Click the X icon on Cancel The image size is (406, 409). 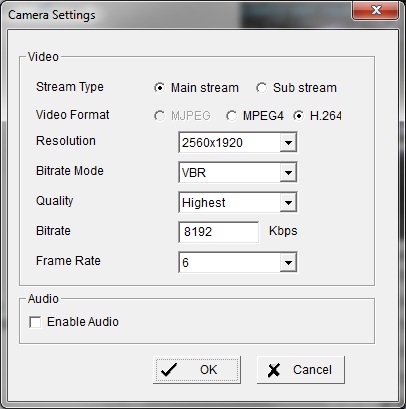click(274, 370)
